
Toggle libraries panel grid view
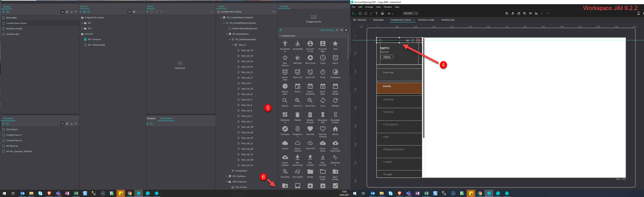[x=346, y=30]
